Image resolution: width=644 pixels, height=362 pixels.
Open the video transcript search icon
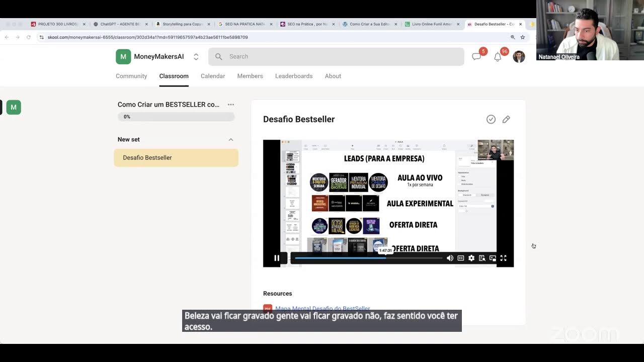pyautogui.click(x=482, y=258)
